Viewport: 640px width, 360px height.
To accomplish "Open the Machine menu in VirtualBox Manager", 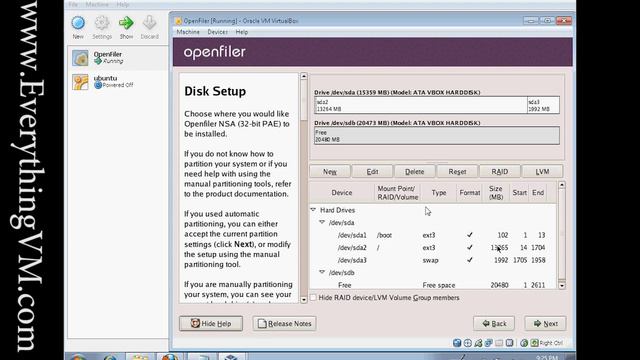I will click(x=97, y=4).
